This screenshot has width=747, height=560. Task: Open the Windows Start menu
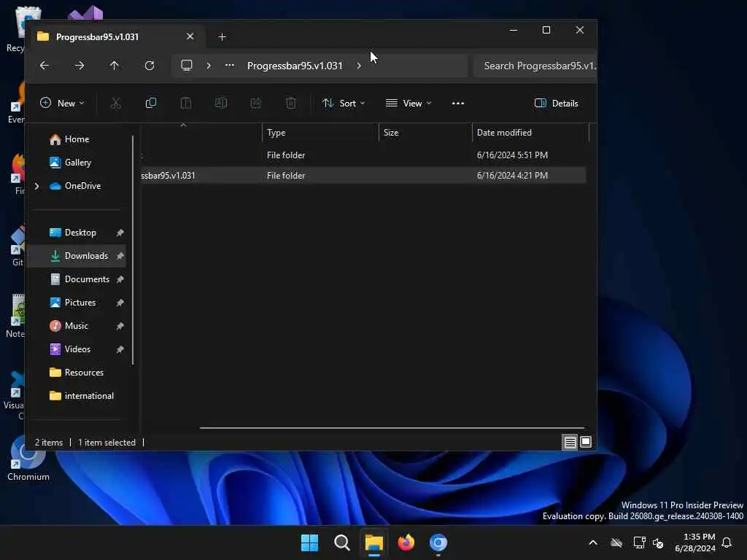tap(309, 542)
